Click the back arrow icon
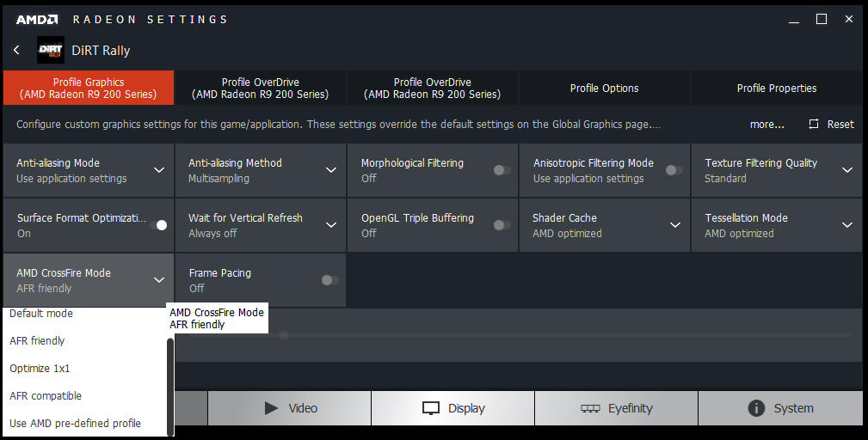Screen dimensions: 868x440 point(16,51)
